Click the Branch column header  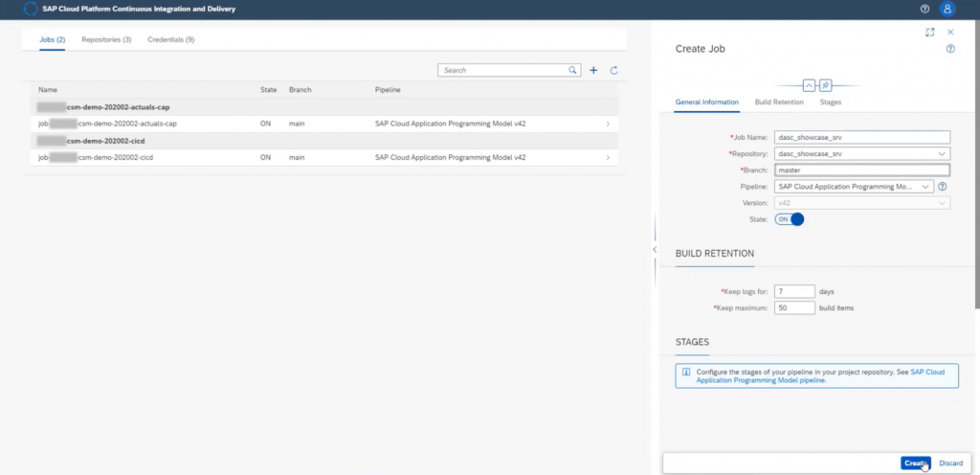point(300,90)
